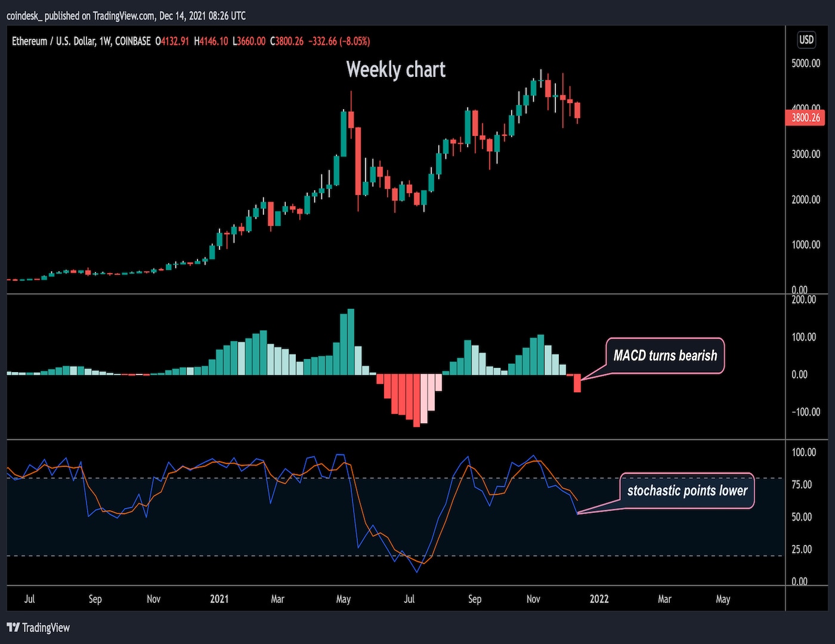Image resolution: width=835 pixels, height=644 pixels.
Task: Click the latest red weekly candlestick
Action: point(577,110)
